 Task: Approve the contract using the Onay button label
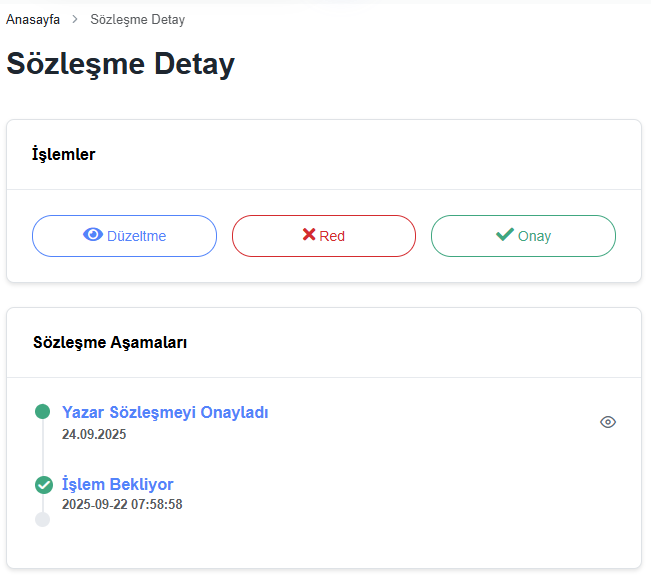(534, 236)
